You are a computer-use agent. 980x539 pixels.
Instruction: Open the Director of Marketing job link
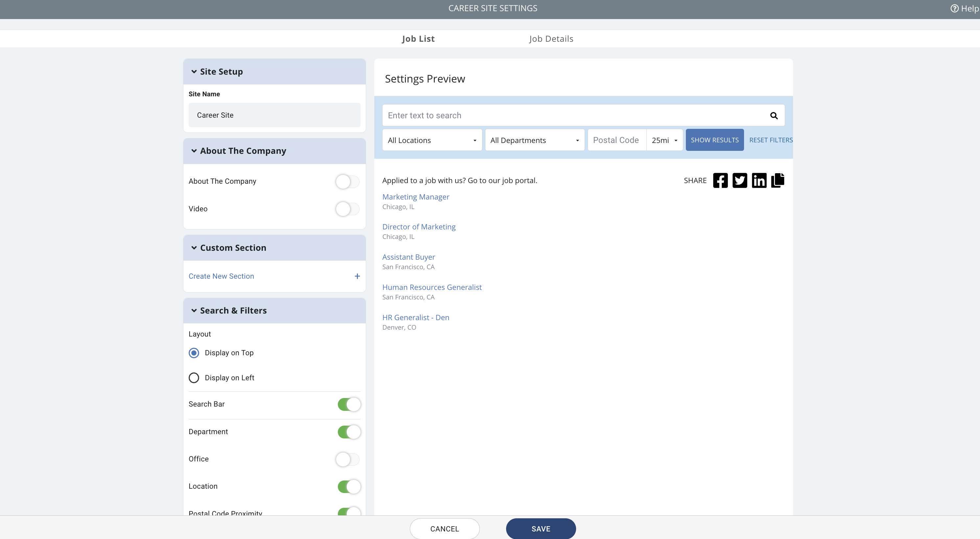(419, 227)
